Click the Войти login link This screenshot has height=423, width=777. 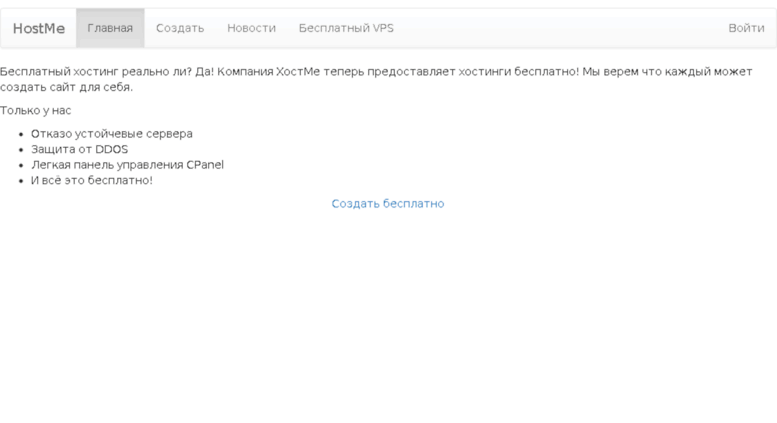point(746,28)
